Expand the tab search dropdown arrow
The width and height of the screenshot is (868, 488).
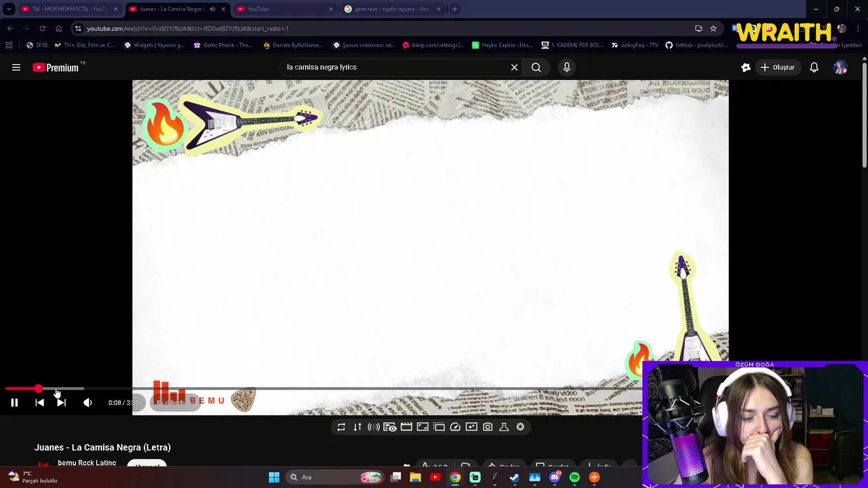9,9
